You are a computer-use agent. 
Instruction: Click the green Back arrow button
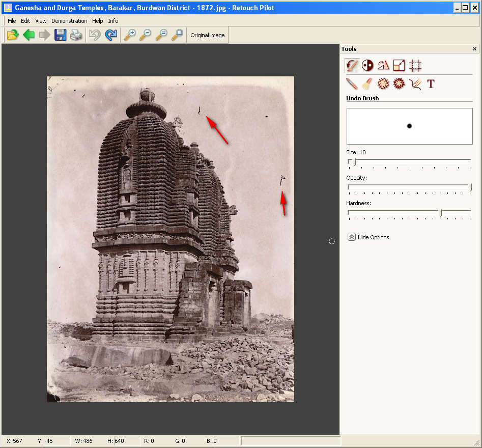click(29, 35)
